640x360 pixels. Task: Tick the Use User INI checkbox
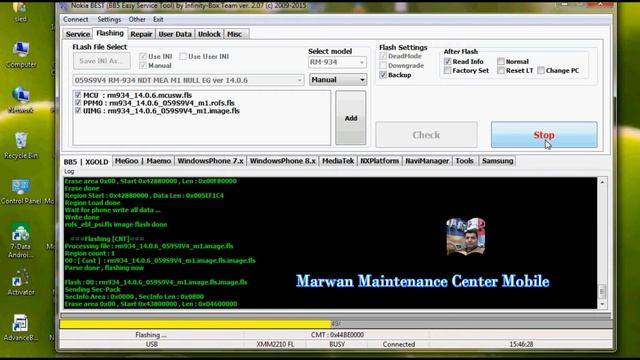point(183,56)
